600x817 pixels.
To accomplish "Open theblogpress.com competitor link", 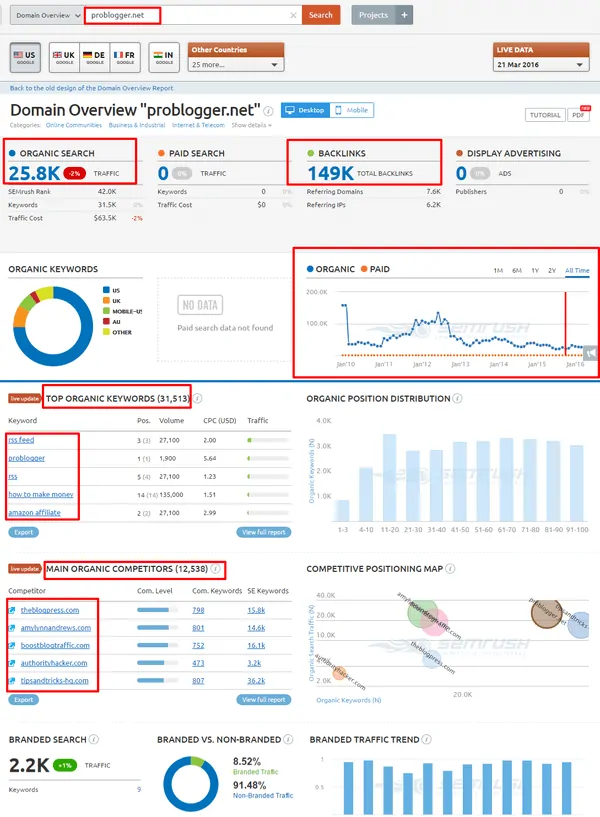I will (50, 610).
